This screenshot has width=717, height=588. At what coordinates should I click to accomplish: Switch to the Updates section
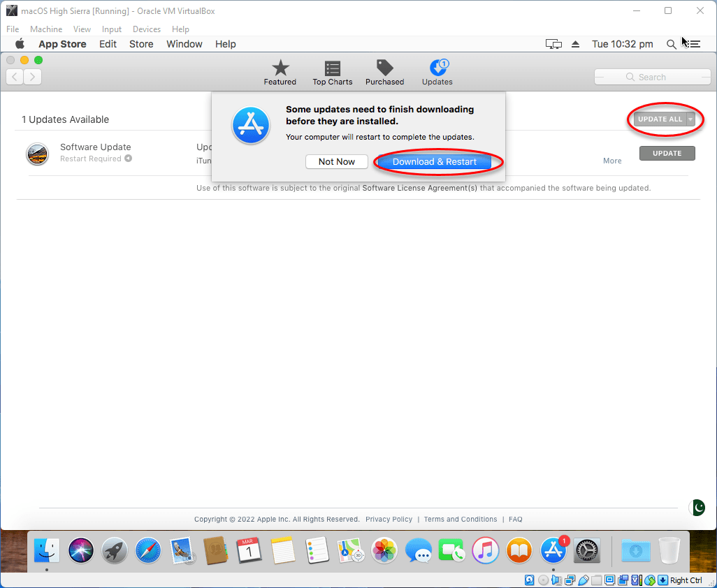tap(437, 73)
